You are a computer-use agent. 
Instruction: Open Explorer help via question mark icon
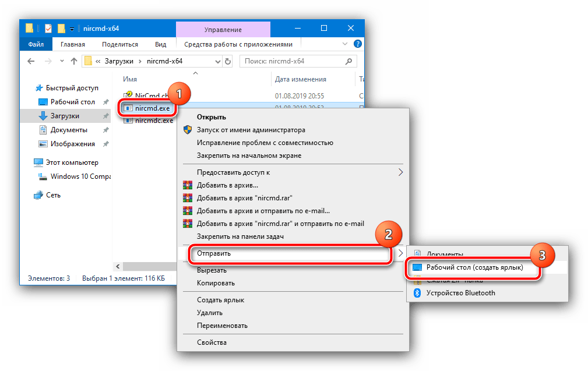pyautogui.click(x=358, y=44)
